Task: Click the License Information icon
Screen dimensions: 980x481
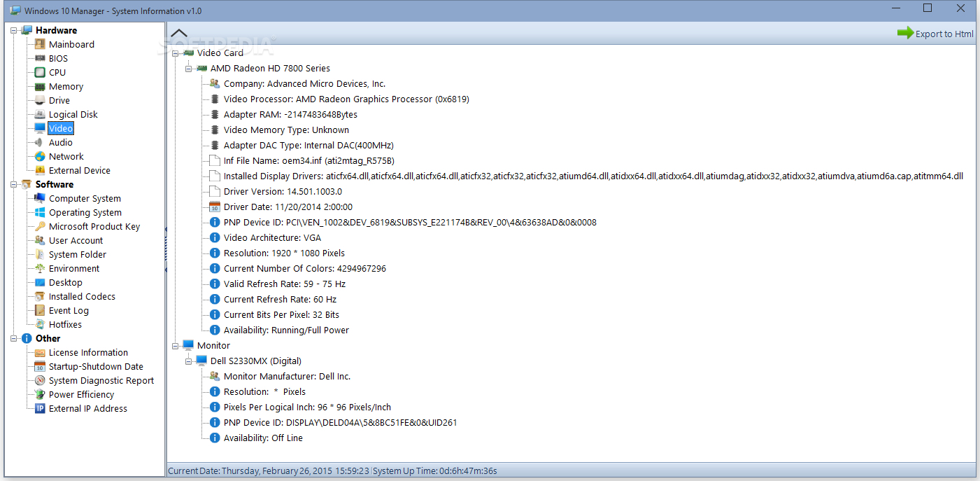Action: 40,352
